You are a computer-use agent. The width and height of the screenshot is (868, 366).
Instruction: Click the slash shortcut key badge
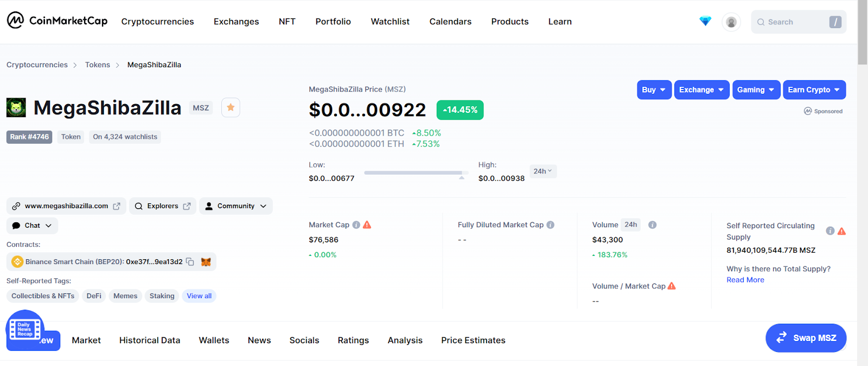[835, 22]
